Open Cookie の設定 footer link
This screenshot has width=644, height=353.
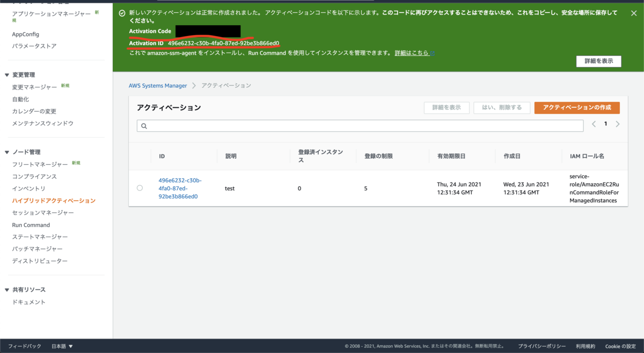(x=621, y=347)
